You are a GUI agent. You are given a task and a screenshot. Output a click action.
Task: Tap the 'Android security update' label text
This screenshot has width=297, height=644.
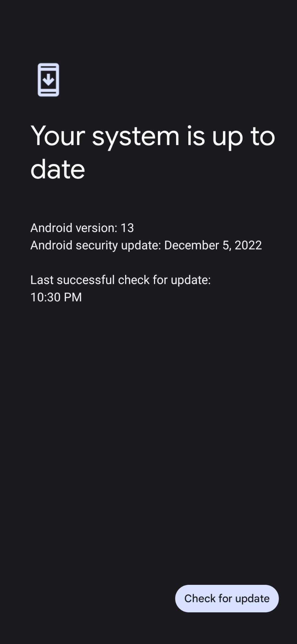(x=96, y=245)
